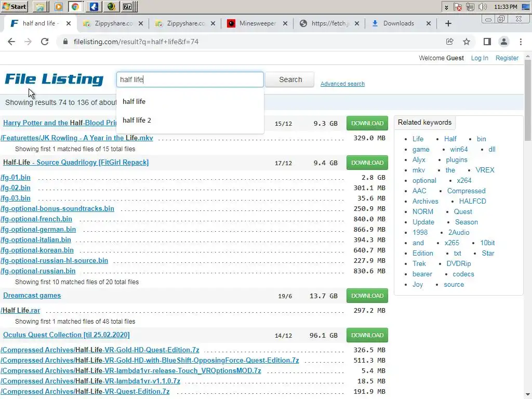The image size is (532, 399).
Task: Open A Year in the Life.mkv link
Action: click(x=77, y=138)
